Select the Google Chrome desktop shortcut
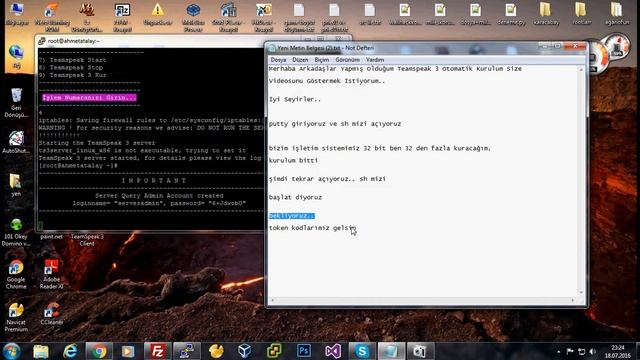Screen dimensions: 640x360 [16, 275]
